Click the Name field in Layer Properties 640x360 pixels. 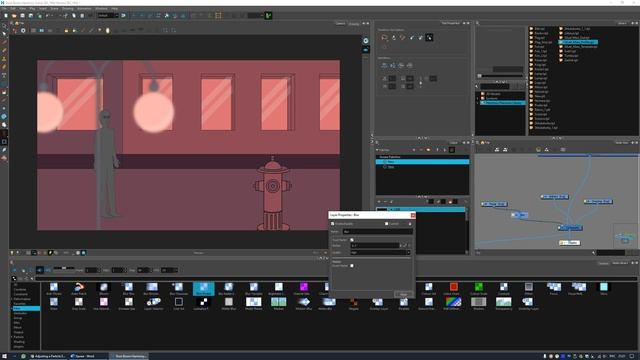pos(378,231)
